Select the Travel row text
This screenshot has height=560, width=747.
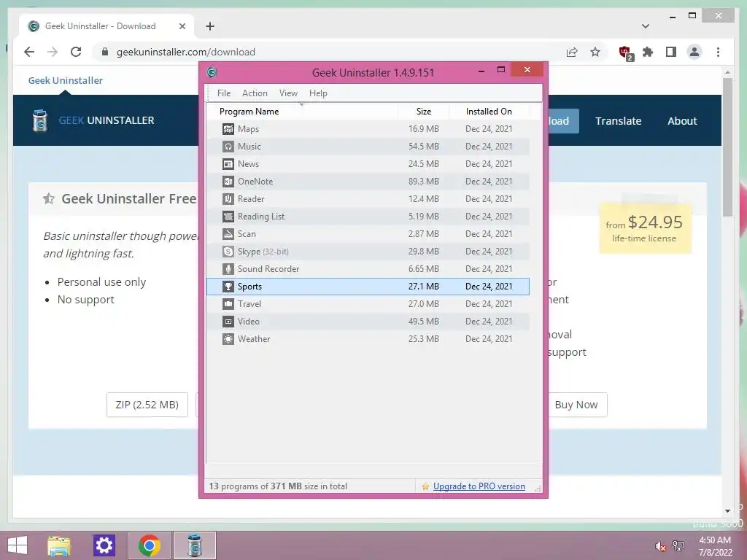point(249,304)
